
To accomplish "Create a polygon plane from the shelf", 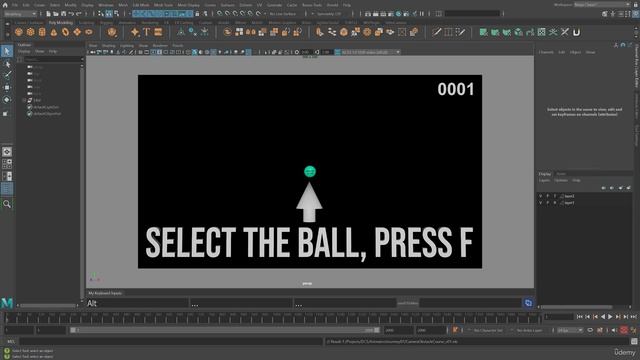I will click(x=77, y=32).
